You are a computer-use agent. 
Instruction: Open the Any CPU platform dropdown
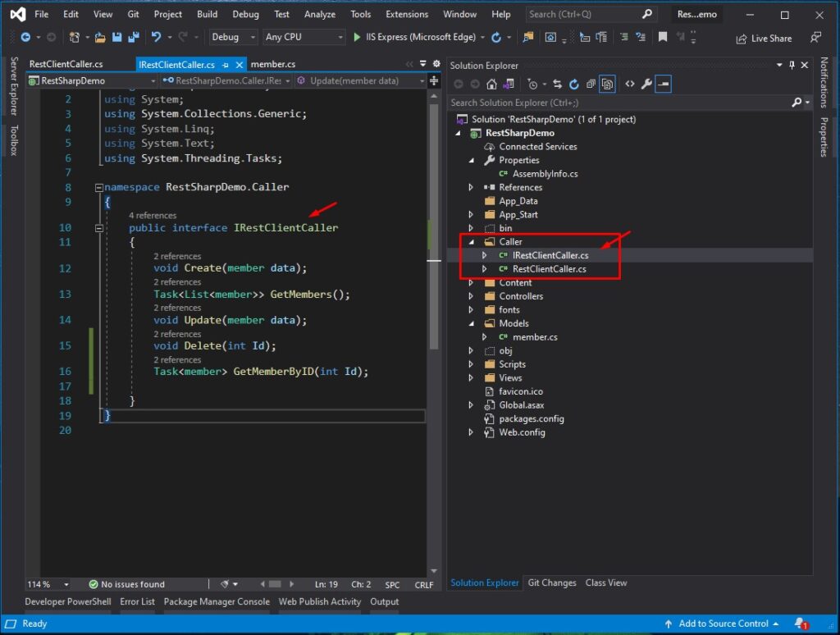304,37
